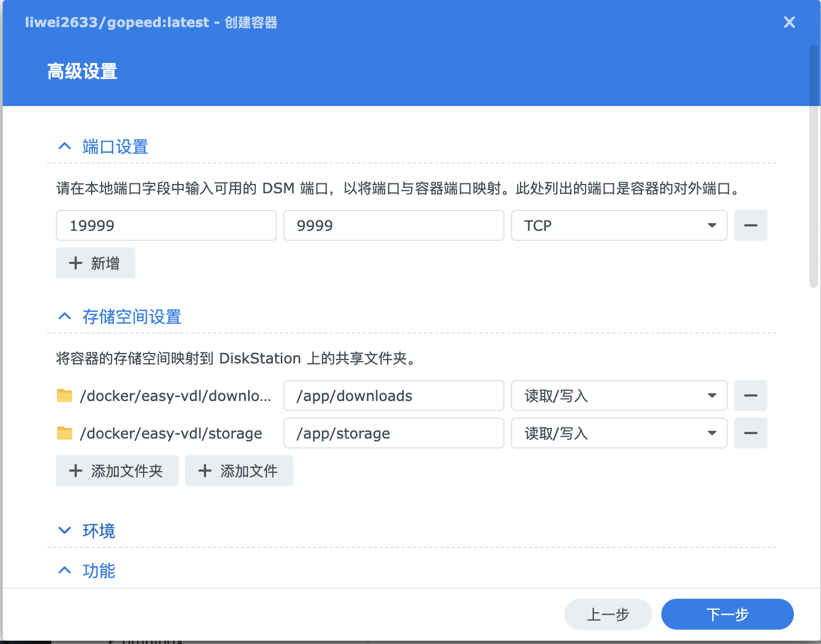Open permission dropdown for /app/storage
The width and height of the screenshot is (821, 644).
point(618,433)
